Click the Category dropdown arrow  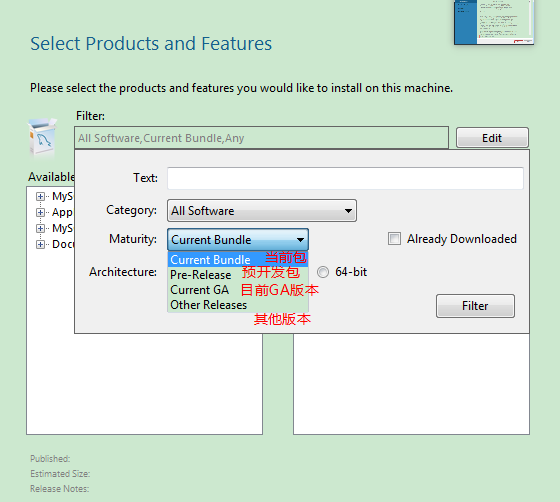(x=348, y=211)
